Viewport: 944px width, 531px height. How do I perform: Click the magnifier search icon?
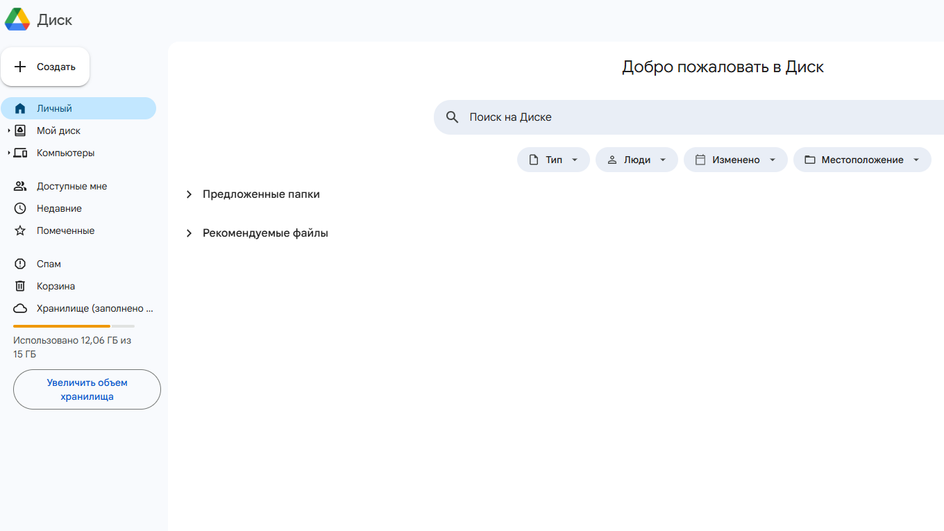point(452,117)
